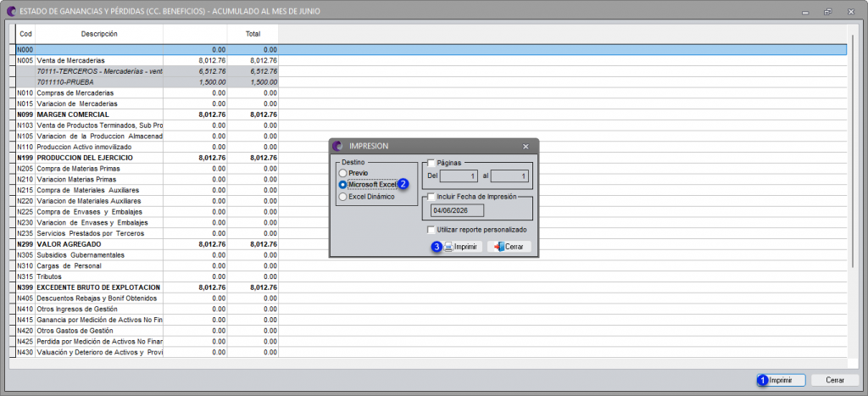Select row N415 Ganancia por Medición

point(147,320)
